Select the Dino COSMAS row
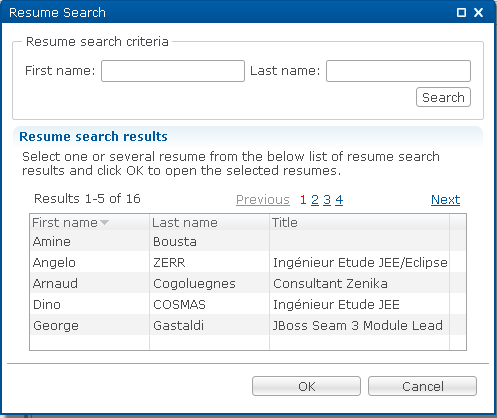This screenshot has height=418, width=497. tap(248, 304)
